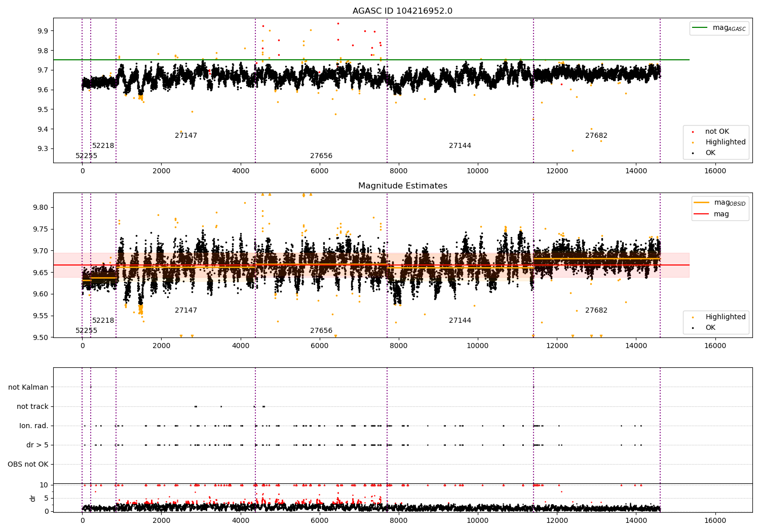The height and width of the screenshot is (532, 760).
Task: Click y-axis tick "9.65" on Magnitude Estimates plot
Action: (x=41, y=273)
